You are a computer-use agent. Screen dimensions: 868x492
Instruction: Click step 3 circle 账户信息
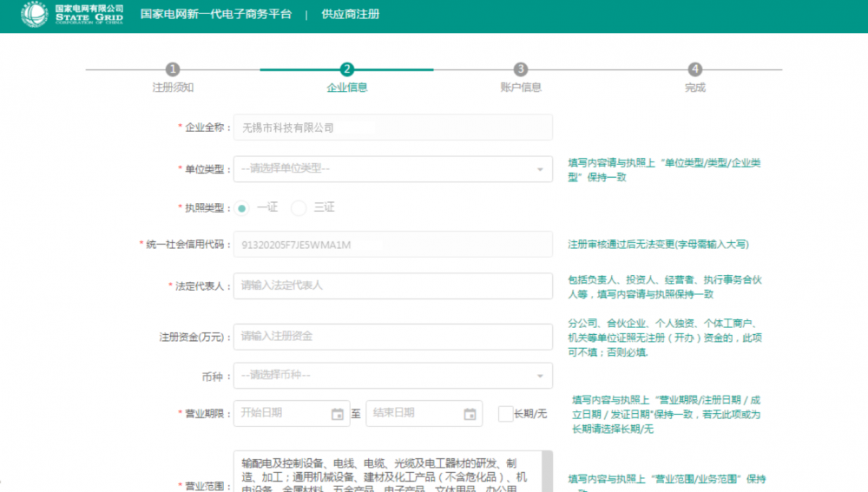[520, 69]
